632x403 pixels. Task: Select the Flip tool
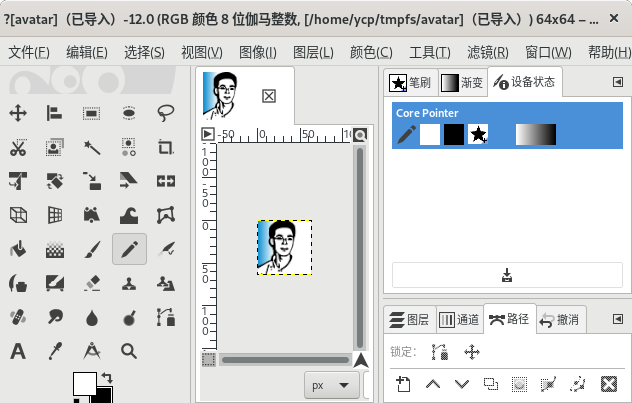pyautogui.click(x=166, y=181)
